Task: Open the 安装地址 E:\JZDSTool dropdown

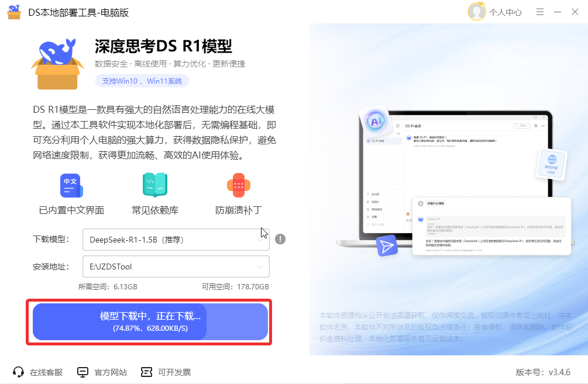Action: coord(176,267)
